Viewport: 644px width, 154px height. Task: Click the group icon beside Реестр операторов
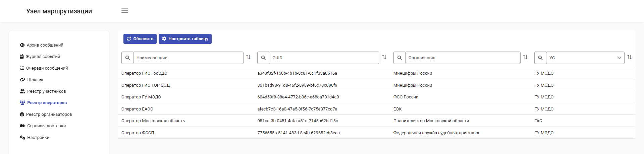(x=22, y=103)
